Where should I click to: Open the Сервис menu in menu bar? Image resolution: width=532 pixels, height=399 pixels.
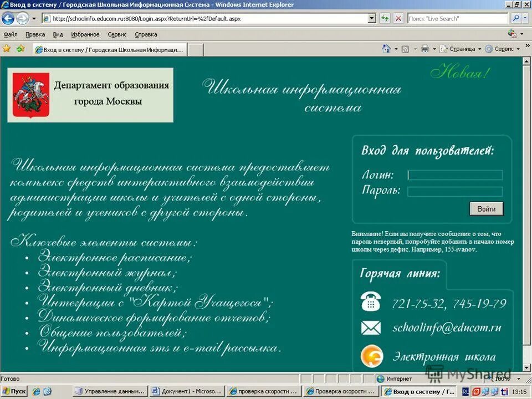tap(117, 34)
